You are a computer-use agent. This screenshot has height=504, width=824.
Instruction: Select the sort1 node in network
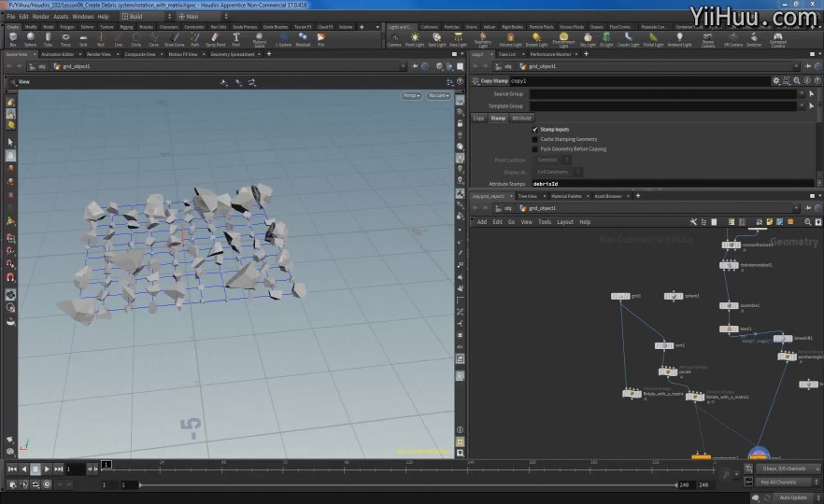pyautogui.click(x=663, y=345)
